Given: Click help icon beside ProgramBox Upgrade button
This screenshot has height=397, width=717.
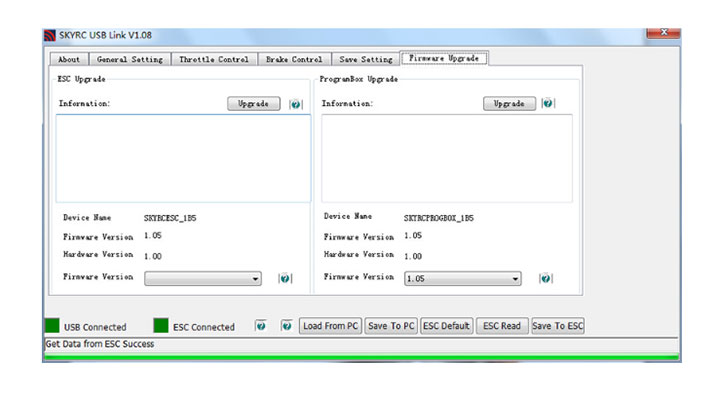Looking at the screenshot, I should click(x=548, y=103).
